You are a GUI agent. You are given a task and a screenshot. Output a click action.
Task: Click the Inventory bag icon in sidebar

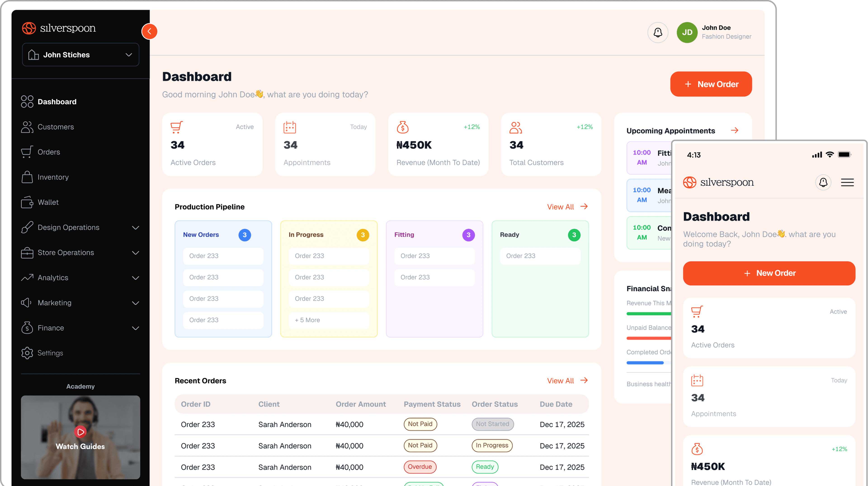[x=27, y=177]
